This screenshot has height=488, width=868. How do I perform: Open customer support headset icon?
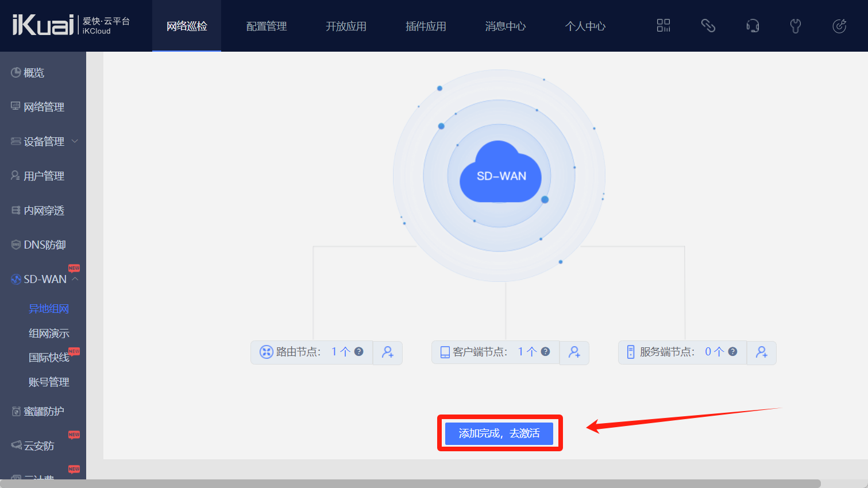(752, 26)
